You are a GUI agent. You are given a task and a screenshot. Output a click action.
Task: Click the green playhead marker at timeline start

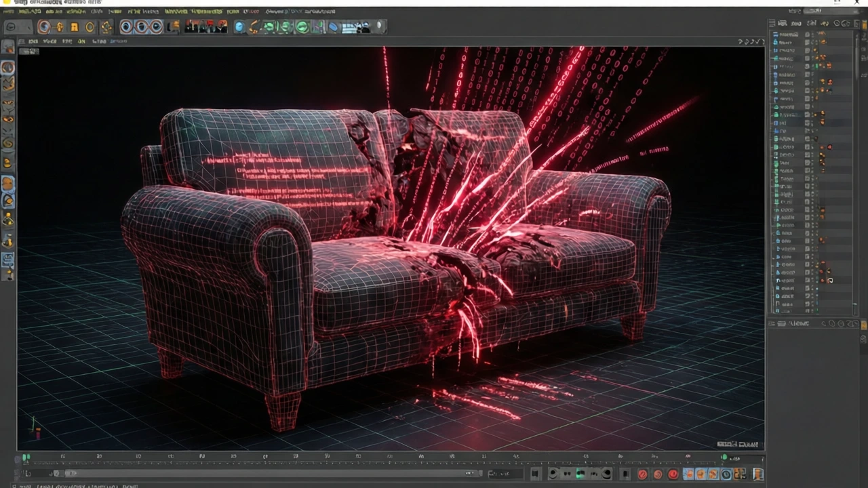(x=26, y=458)
